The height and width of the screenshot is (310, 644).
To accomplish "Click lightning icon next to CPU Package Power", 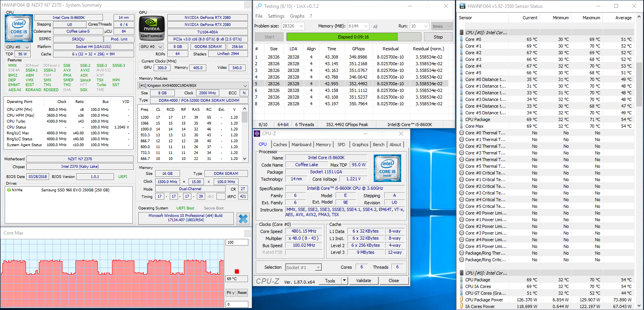I will (462, 300).
